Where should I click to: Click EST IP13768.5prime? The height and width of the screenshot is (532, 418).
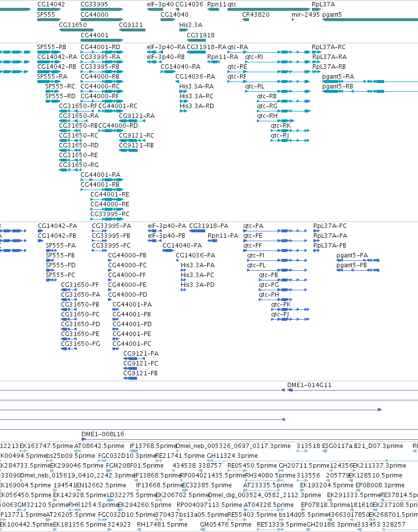click(x=133, y=451)
